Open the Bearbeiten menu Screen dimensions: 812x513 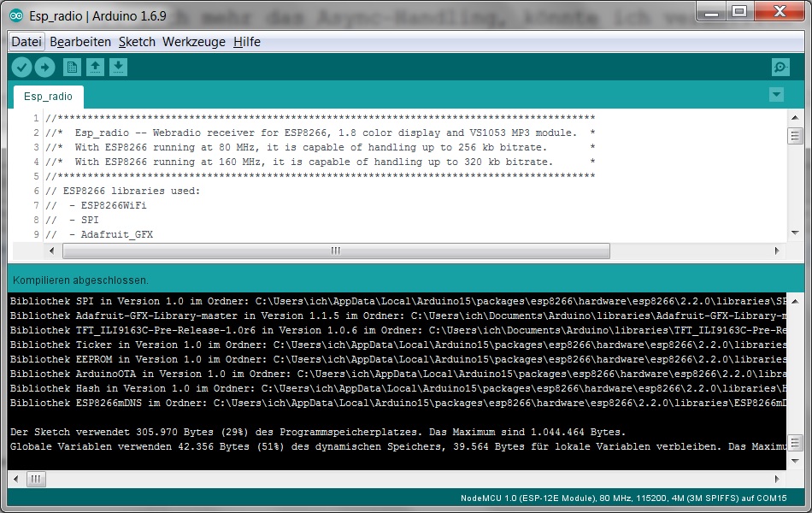pos(80,42)
